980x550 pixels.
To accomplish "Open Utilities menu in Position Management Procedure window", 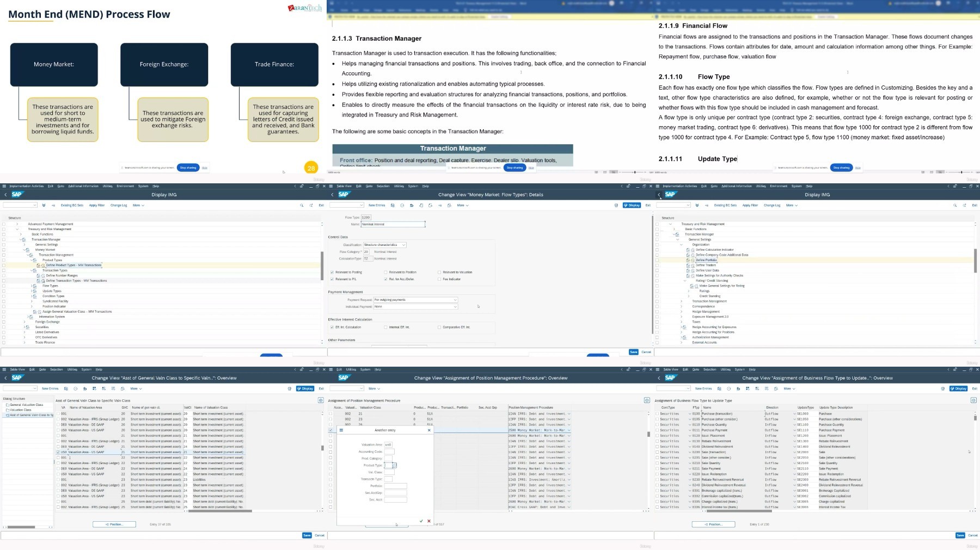I will point(351,369).
